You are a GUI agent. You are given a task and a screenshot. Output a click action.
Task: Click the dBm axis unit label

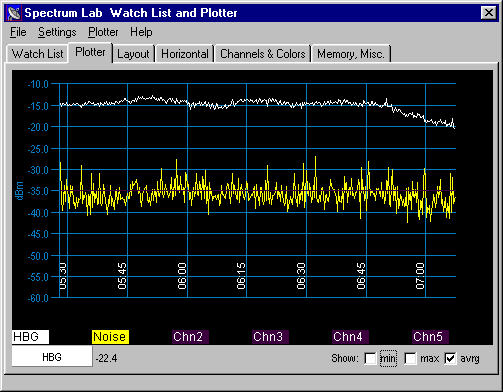point(19,191)
